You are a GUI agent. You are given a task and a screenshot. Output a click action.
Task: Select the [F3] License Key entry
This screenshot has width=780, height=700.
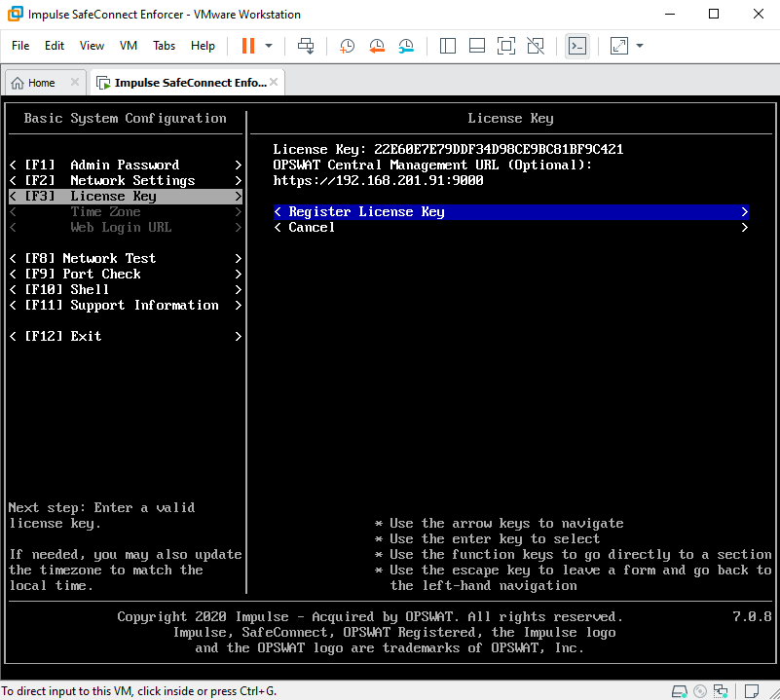click(x=126, y=196)
